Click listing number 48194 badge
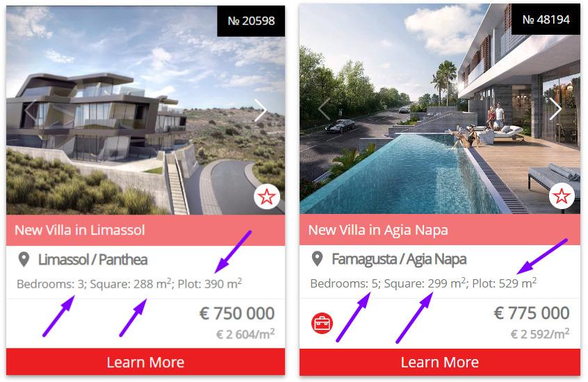This screenshot has height=382, width=588. click(546, 19)
